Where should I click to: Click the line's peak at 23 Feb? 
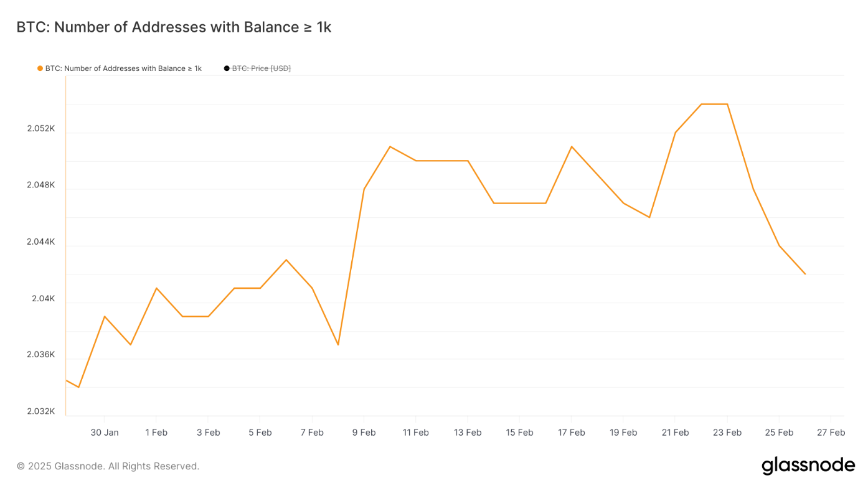click(727, 104)
